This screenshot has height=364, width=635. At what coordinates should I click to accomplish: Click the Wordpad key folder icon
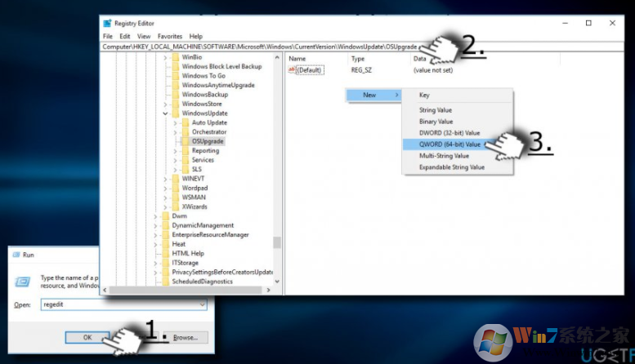tap(176, 188)
